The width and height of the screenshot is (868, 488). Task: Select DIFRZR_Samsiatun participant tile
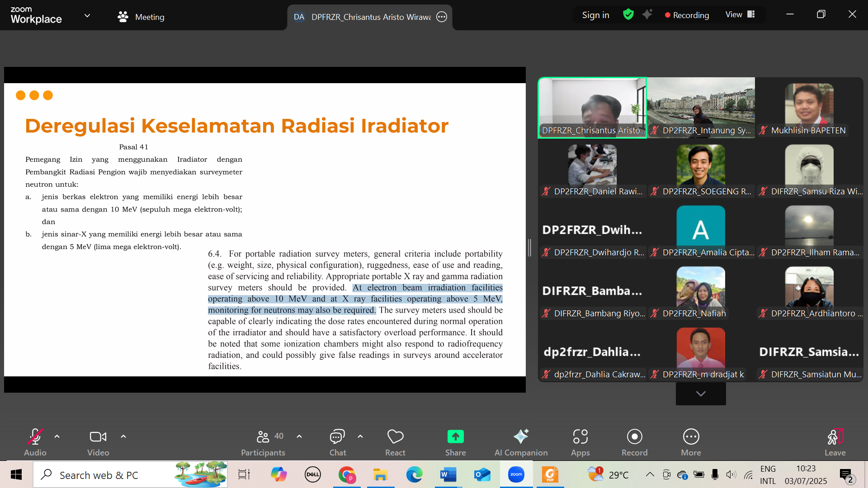pos(809,352)
